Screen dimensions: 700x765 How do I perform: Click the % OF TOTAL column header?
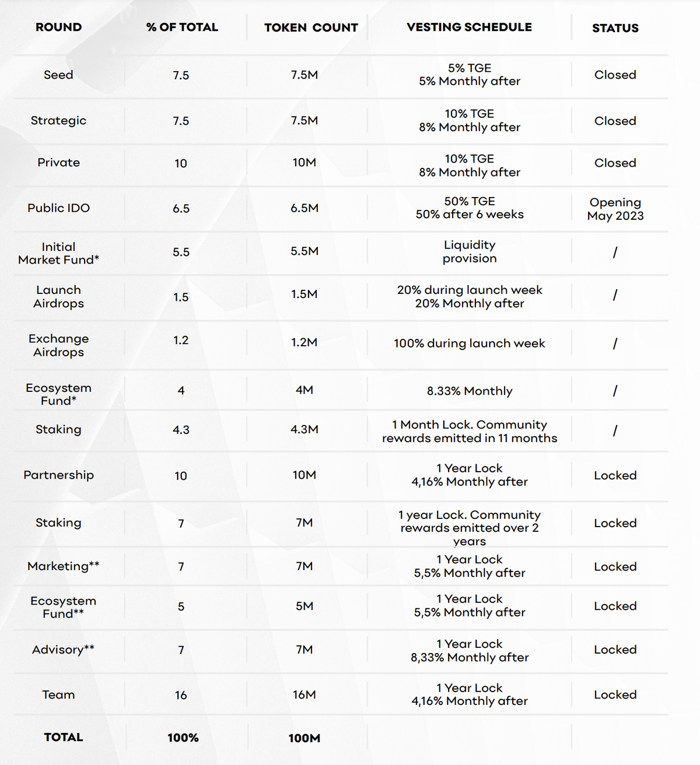pyautogui.click(x=182, y=27)
